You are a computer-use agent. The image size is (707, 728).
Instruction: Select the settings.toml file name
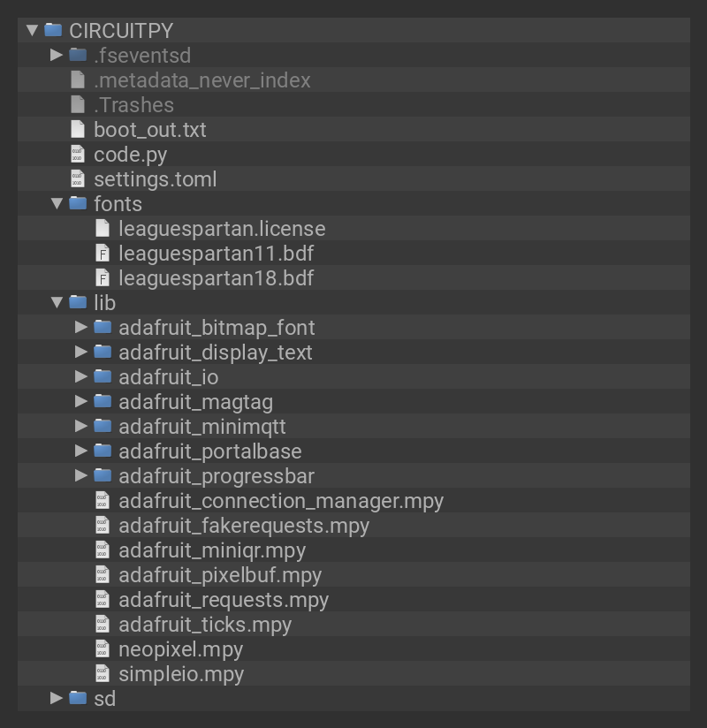pyautogui.click(x=156, y=179)
